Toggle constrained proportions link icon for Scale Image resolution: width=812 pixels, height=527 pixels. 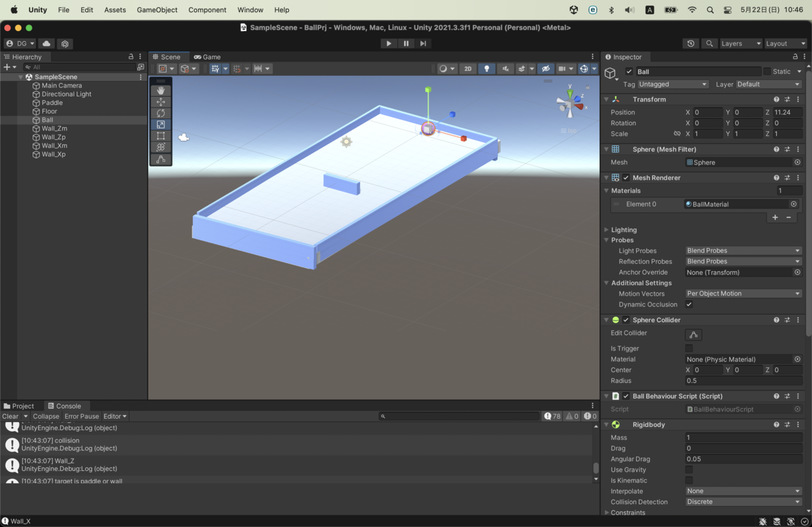pos(677,134)
